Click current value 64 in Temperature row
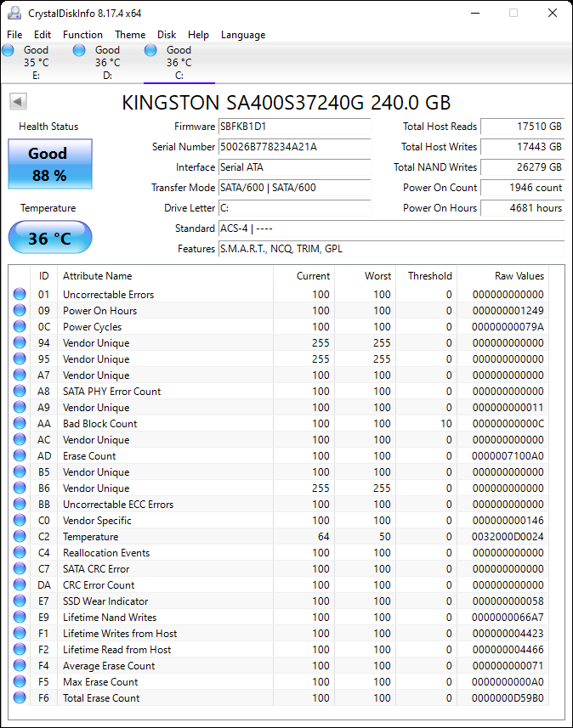Screen dimensions: 573x728 (323, 536)
